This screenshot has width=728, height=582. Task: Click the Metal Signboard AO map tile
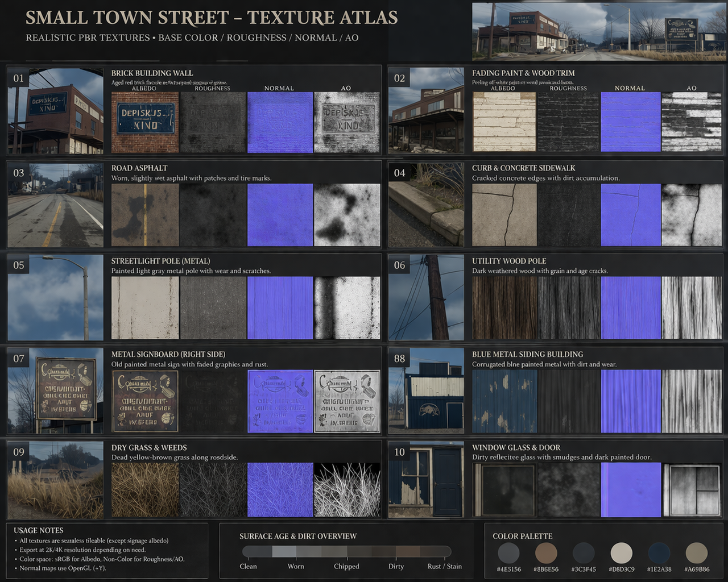[347, 401]
